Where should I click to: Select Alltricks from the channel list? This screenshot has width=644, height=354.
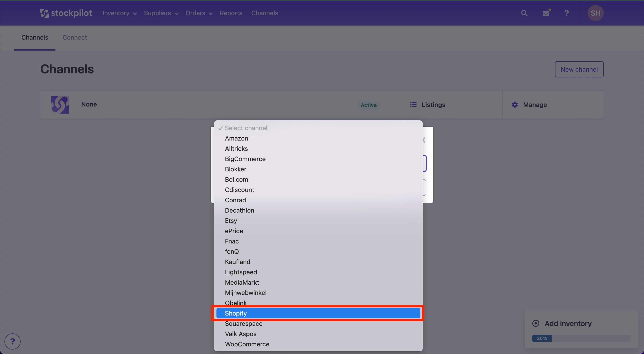pyautogui.click(x=318, y=149)
